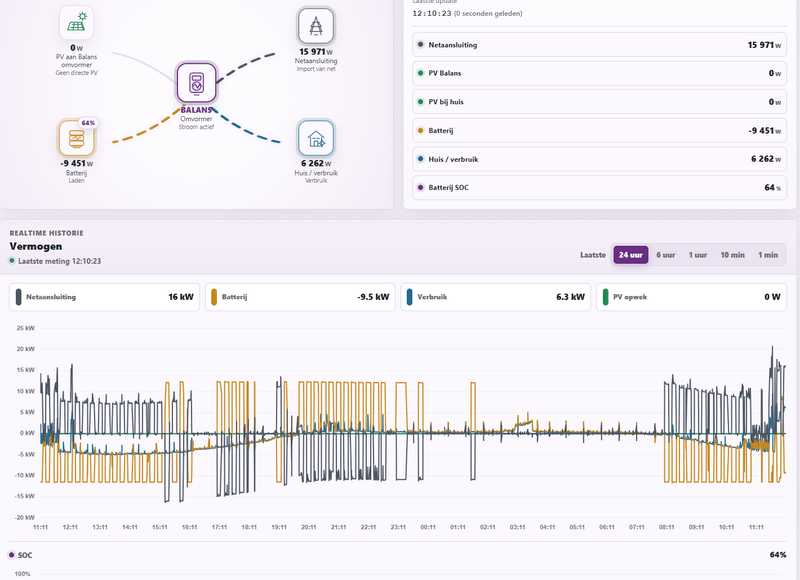800x580 pixels.
Task: Show the last 10 min history
Action: click(732, 255)
